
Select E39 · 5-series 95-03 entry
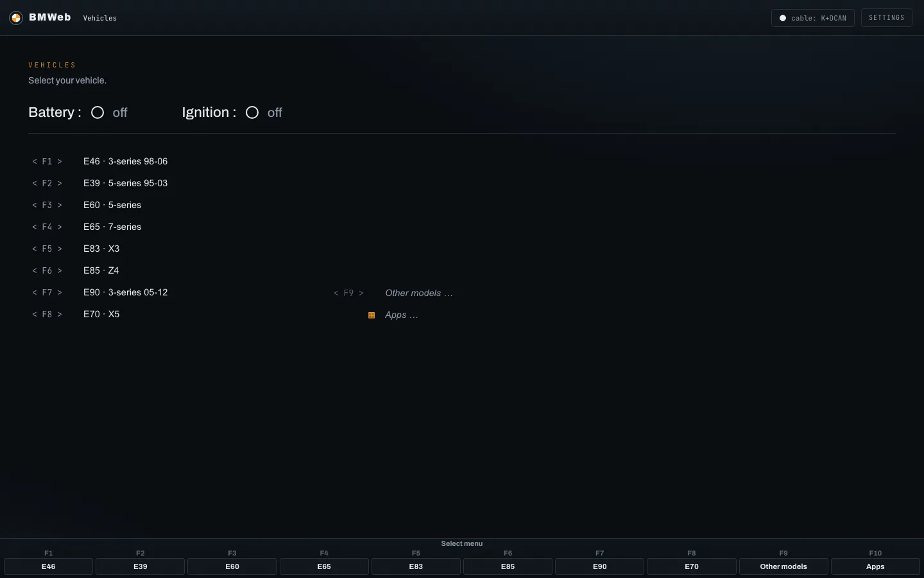(x=126, y=183)
